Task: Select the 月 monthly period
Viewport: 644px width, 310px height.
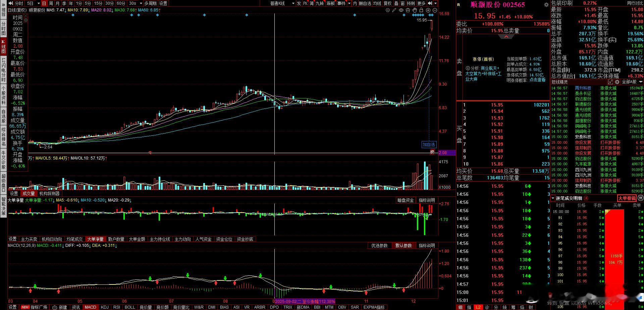Action: tap(58, 3)
